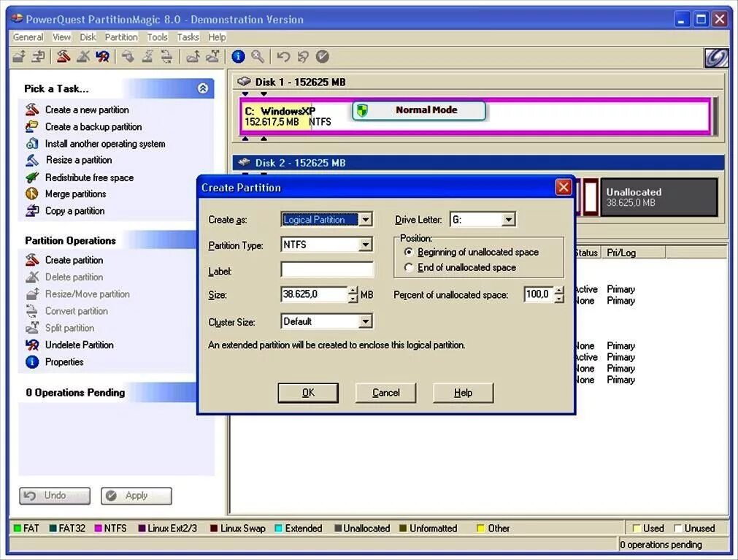Click Cancel in Create Partition dialog
The image size is (738, 560).
pos(386,393)
